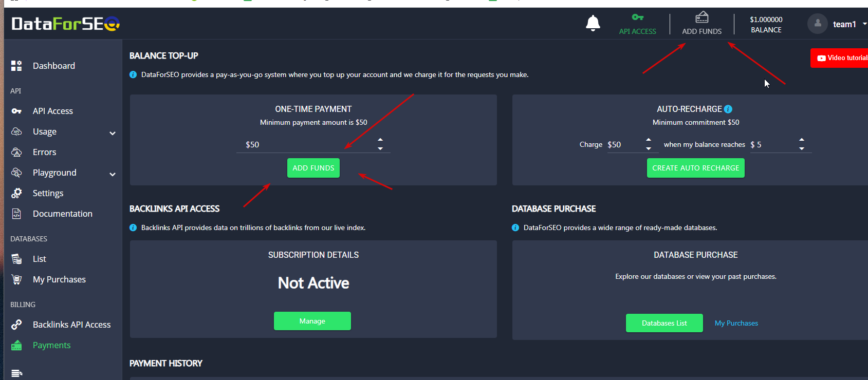Screen dimensions: 868x380
Task: Click the info icon under Backlinks API Access
Action: 133,227
